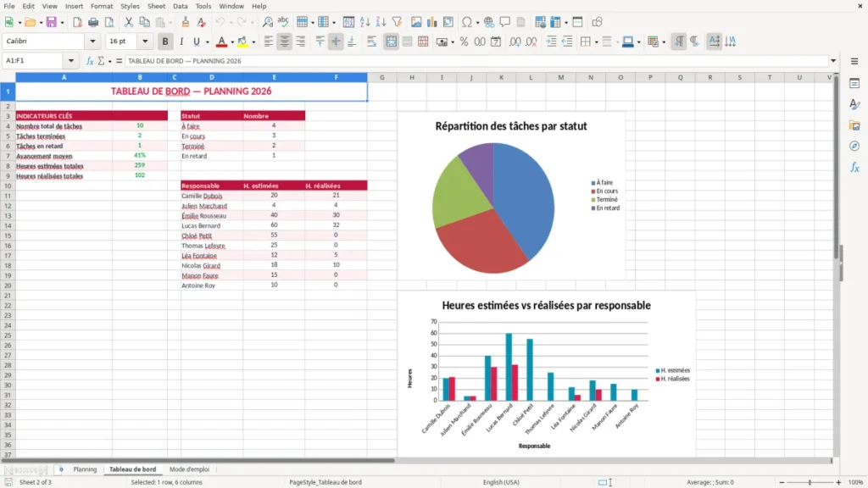Click the zoom in plus button
Image resolution: width=868 pixels, height=488 pixels.
coord(838,482)
